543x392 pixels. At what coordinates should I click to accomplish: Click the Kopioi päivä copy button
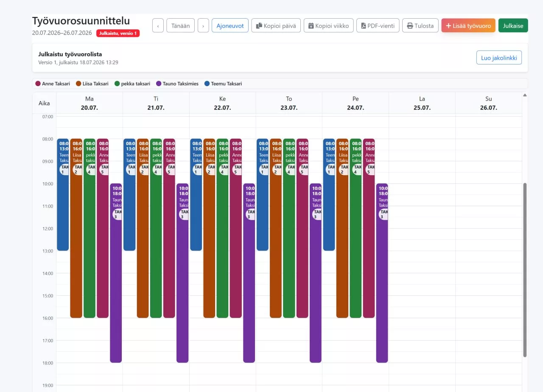[x=276, y=25]
